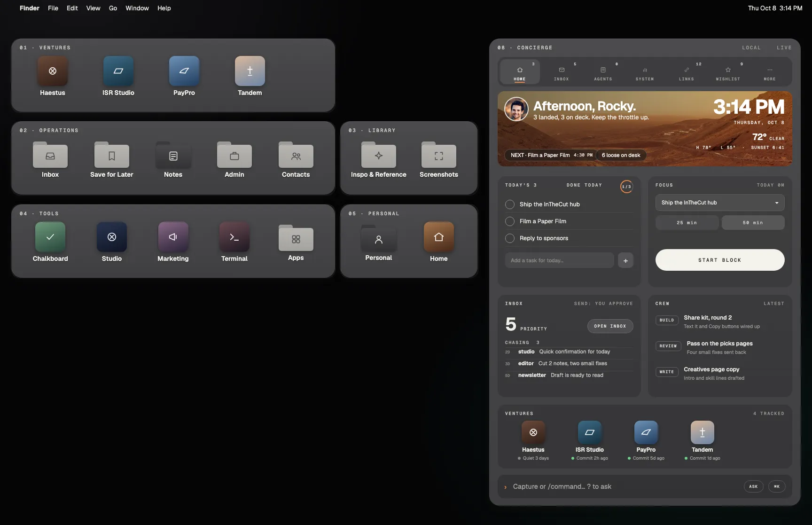Switch Concierge to Live mode

coord(784,48)
